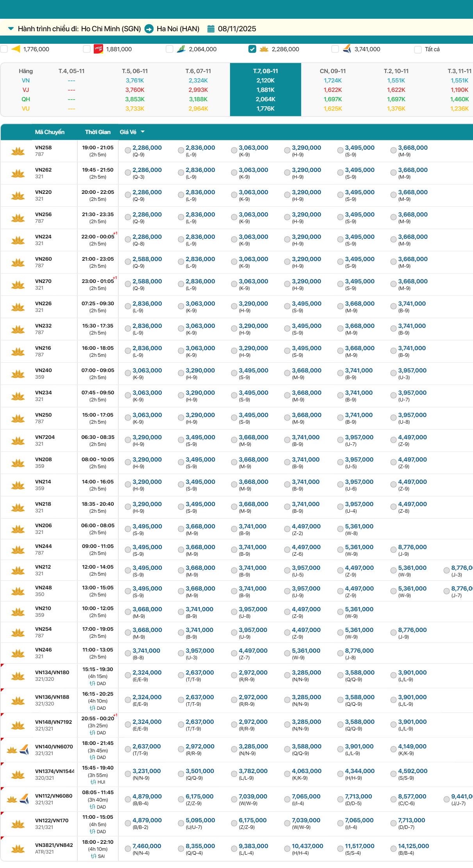The width and height of the screenshot is (473, 868).
Task: Click the "Thời Gian" column header
Action: click(98, 132)
